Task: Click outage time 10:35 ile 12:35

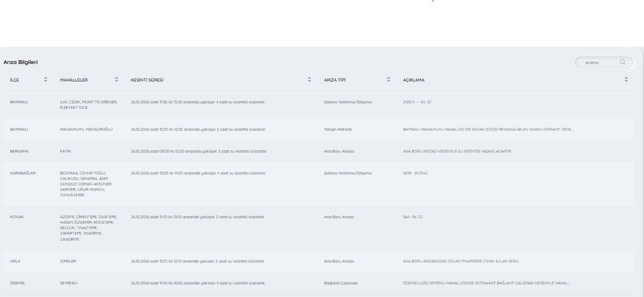Action: pyautogui.click(x=198, y=129)
